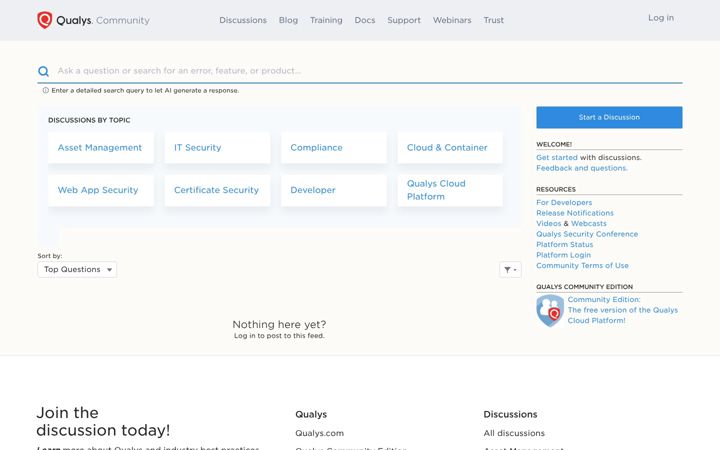Open the Docs navigation item
The height and width of the screenshot is (450, 720).
tap(365, 20)
